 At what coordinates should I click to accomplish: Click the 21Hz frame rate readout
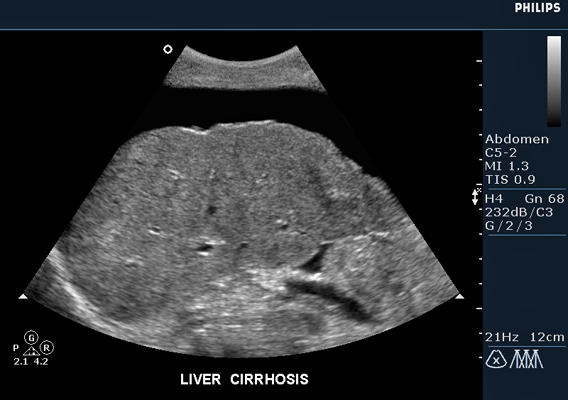tap(502, 337)
